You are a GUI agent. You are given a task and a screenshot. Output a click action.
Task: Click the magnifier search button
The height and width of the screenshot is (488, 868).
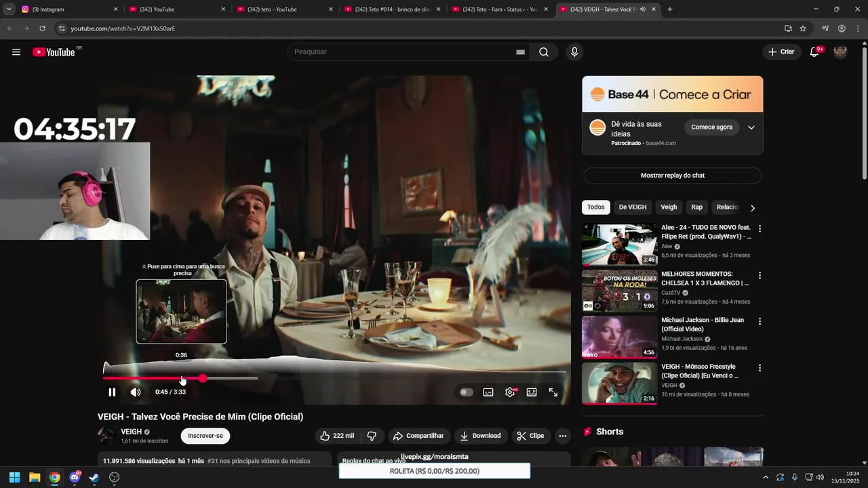pos(544,52)
